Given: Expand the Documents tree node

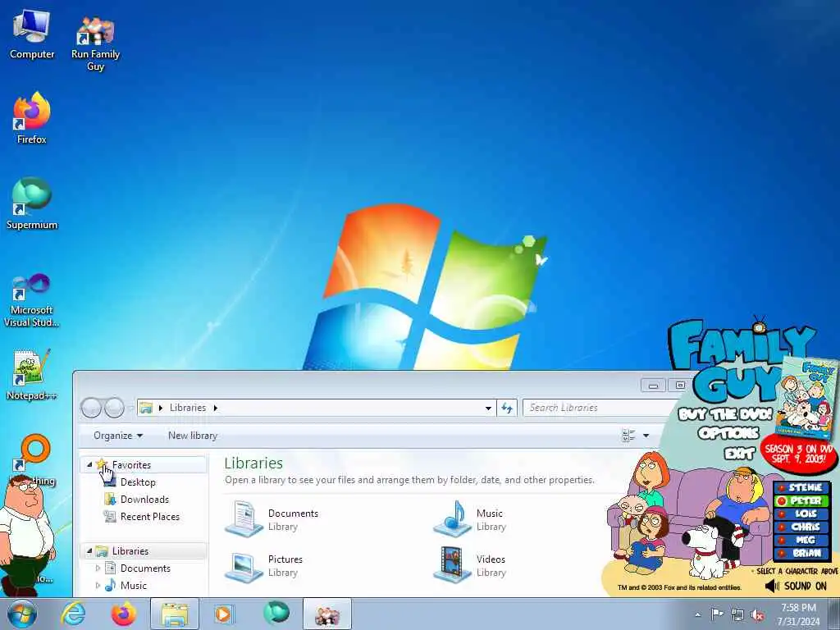Looking at the screenshot, I should 98,568.
